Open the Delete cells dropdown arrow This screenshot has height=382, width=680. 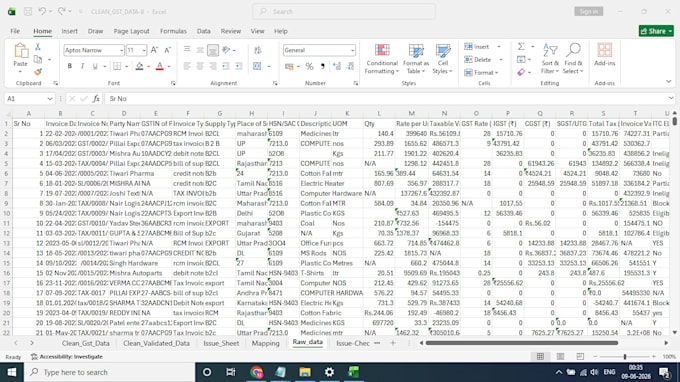pyautogui.click(x=501, y=60)
